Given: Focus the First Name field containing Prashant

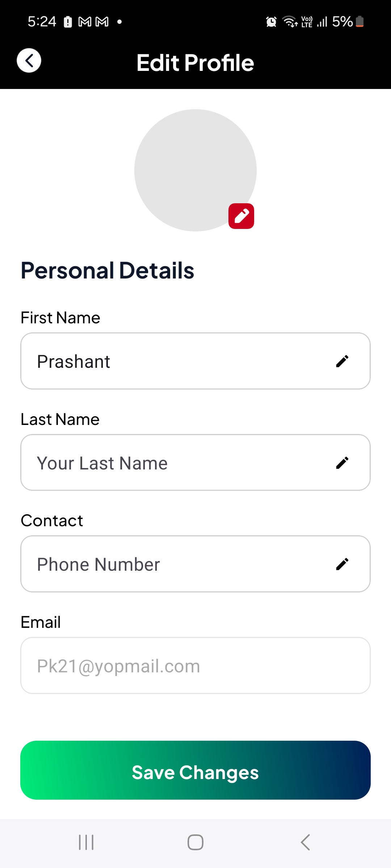Looking at the screenshot, I should coord(195,361).
